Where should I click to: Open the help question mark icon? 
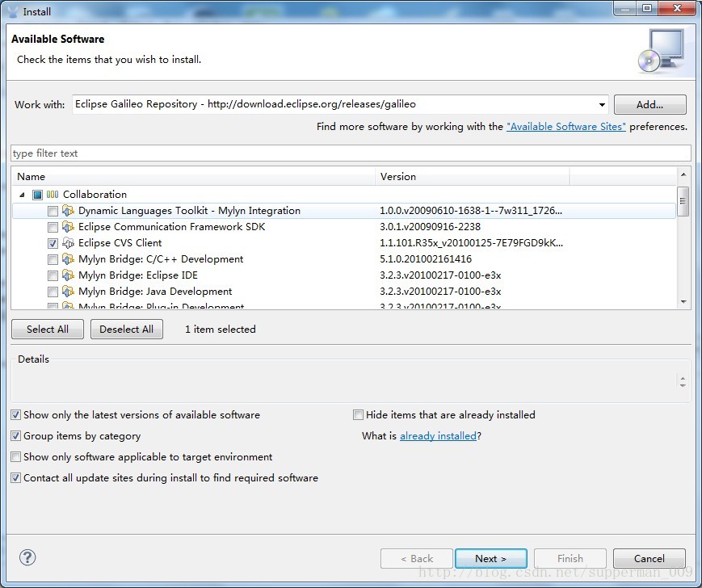click(27, 557)
